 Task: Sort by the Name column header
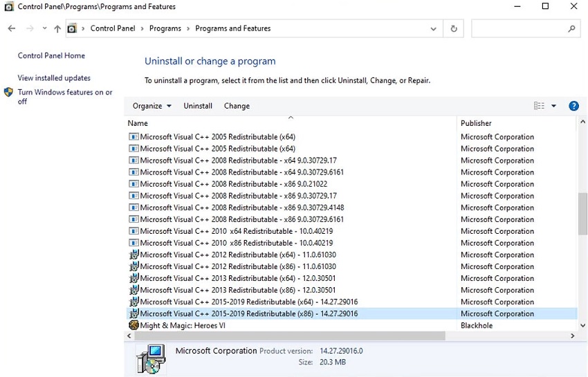(x=138, y=123)
